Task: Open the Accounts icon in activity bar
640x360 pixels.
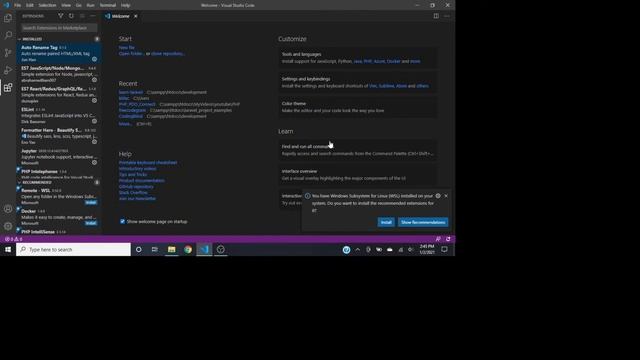Action: coord(8,209)
